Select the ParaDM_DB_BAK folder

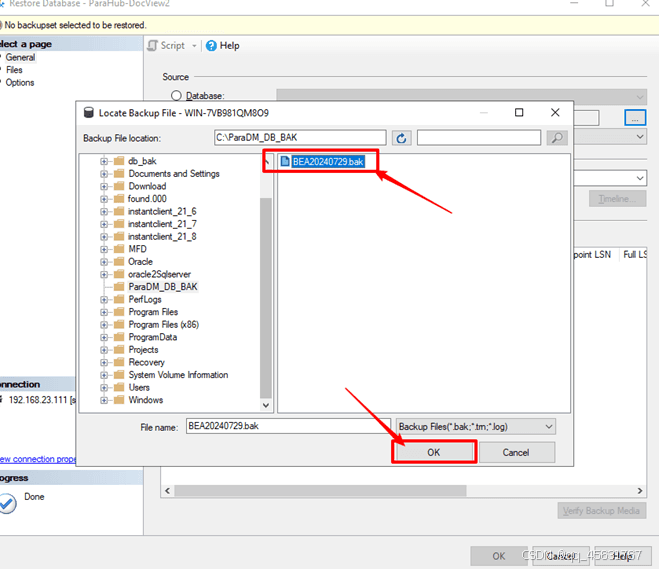tap(162, 287)
